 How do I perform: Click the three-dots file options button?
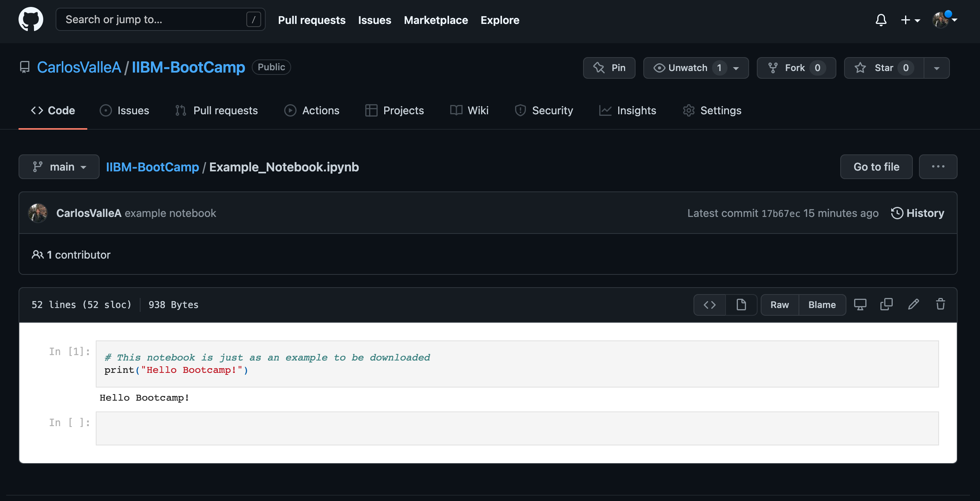(x=938, y=167)
